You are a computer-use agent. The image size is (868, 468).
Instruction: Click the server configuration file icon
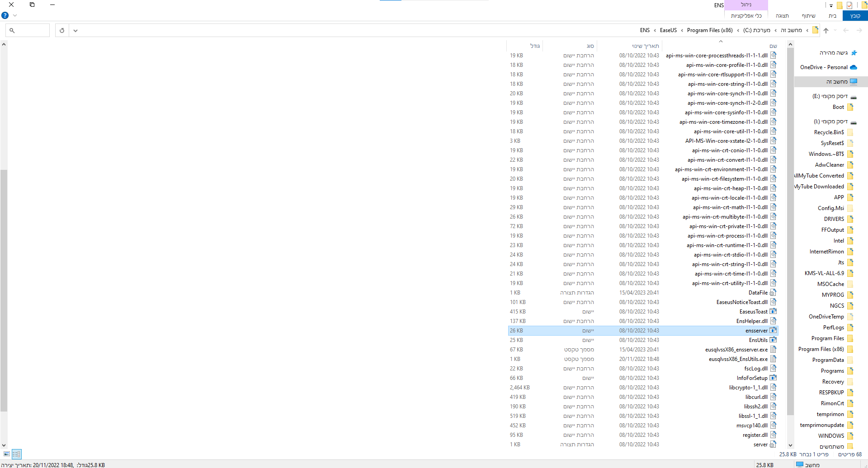pyautogui.click(x=773, y=445)
